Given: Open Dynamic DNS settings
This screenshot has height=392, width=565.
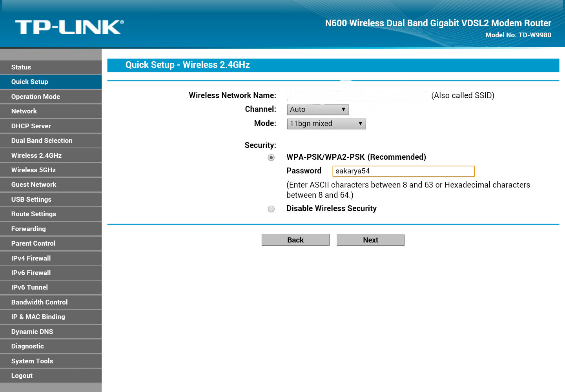Looking at the screenshot, I should coord(51,332).
